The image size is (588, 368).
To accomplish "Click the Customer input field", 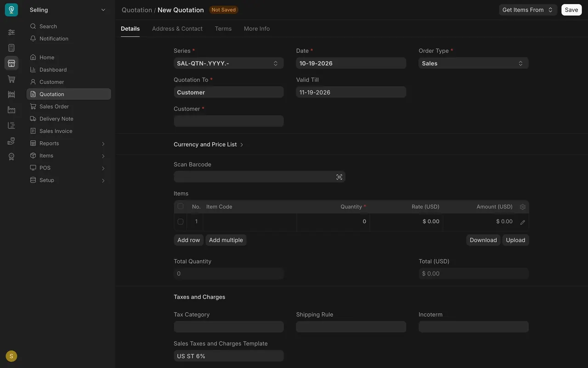I will click(x=229, y=121).
